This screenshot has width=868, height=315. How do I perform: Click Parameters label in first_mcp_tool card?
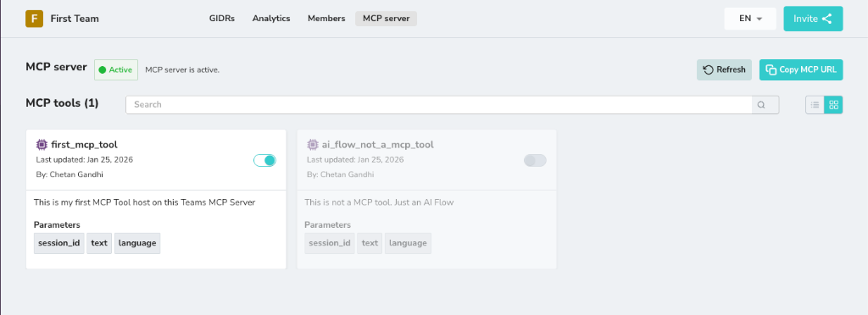[57, 225]
